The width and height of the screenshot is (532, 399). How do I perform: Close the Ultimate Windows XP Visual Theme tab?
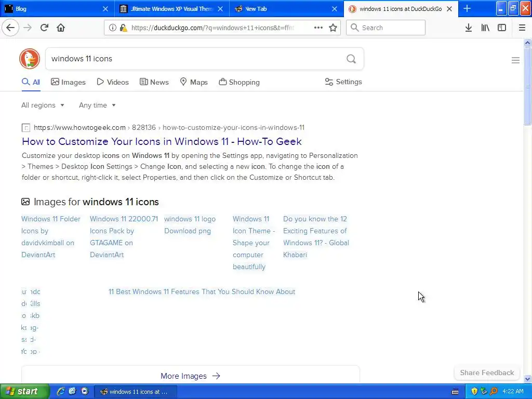(220, 9)
